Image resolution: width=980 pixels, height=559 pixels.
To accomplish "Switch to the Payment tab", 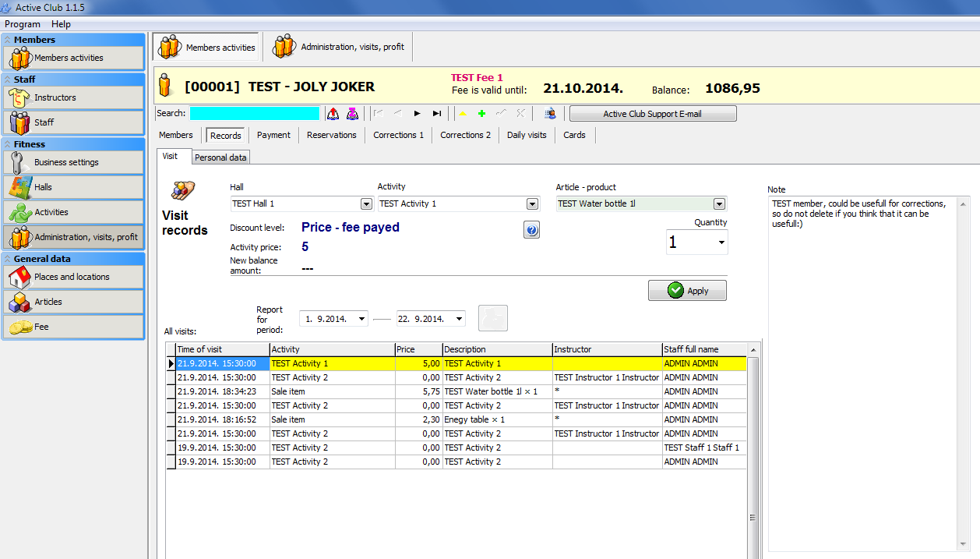I will (x=273, y=135).
